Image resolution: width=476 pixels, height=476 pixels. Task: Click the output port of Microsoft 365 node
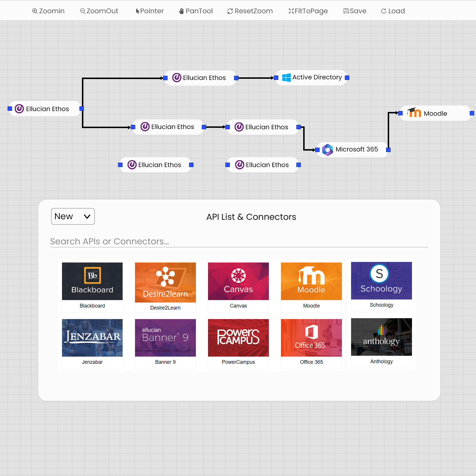click(x=388, y=150)
